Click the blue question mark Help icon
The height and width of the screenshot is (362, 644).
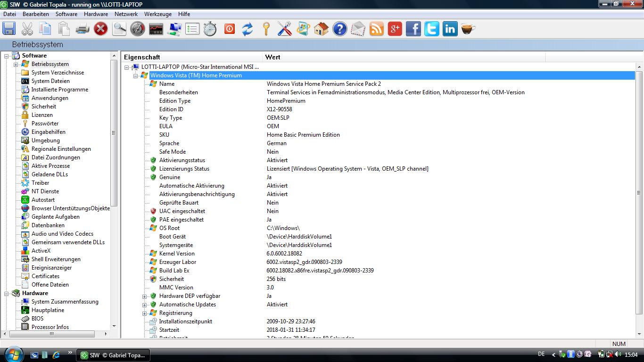(x=339, y=29)
